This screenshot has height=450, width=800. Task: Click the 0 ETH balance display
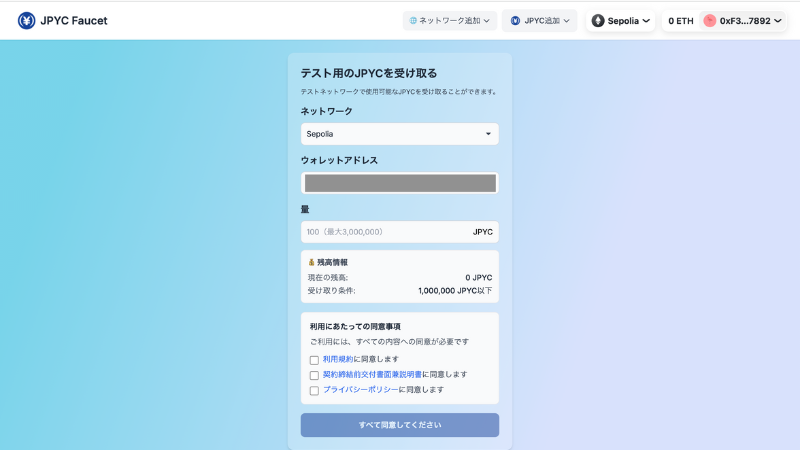click(x=681, y=21)
